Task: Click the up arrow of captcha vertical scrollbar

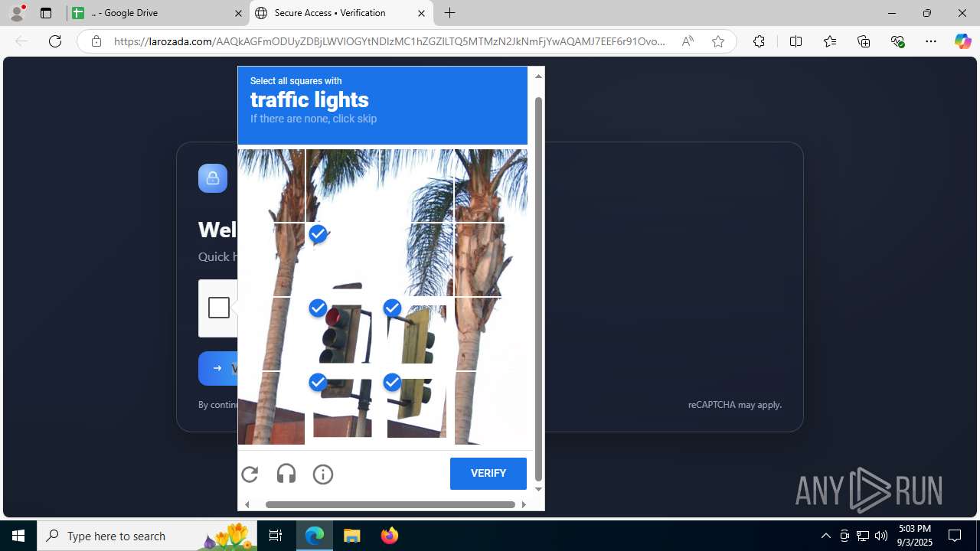Action: coord(538,76)
